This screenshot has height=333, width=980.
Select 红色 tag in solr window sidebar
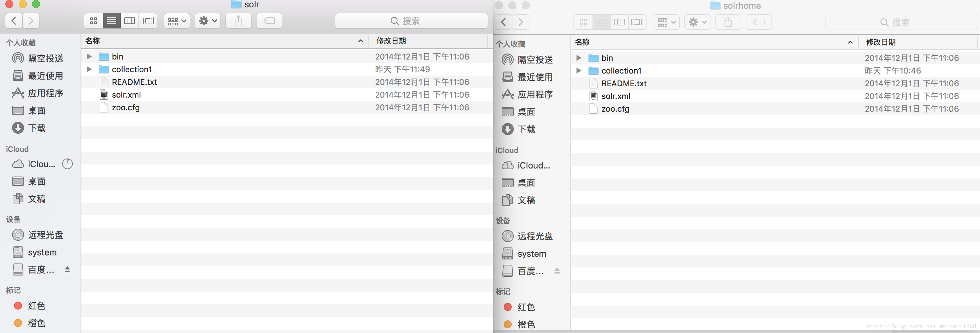(29, 306)
